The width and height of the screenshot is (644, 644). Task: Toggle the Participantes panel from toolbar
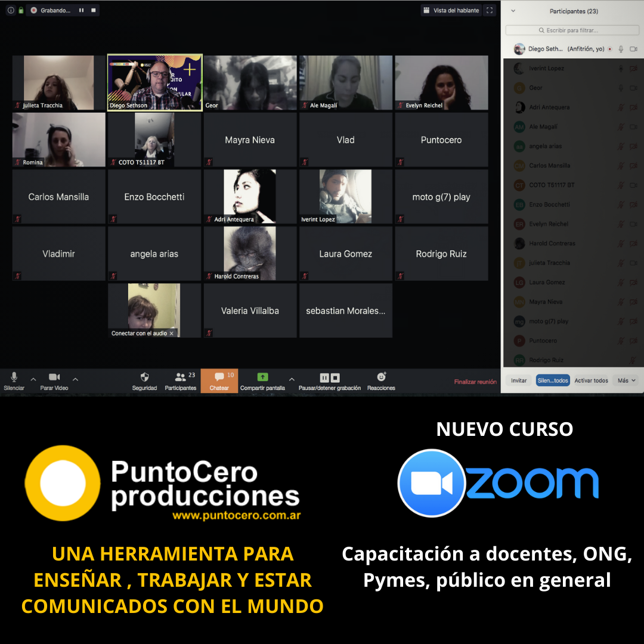181,381
